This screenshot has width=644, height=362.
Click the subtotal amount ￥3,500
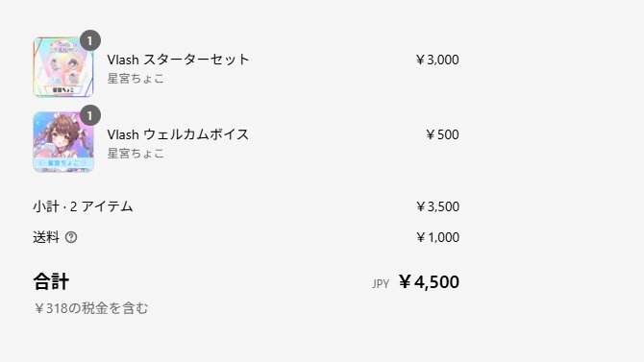pos(437,206)
